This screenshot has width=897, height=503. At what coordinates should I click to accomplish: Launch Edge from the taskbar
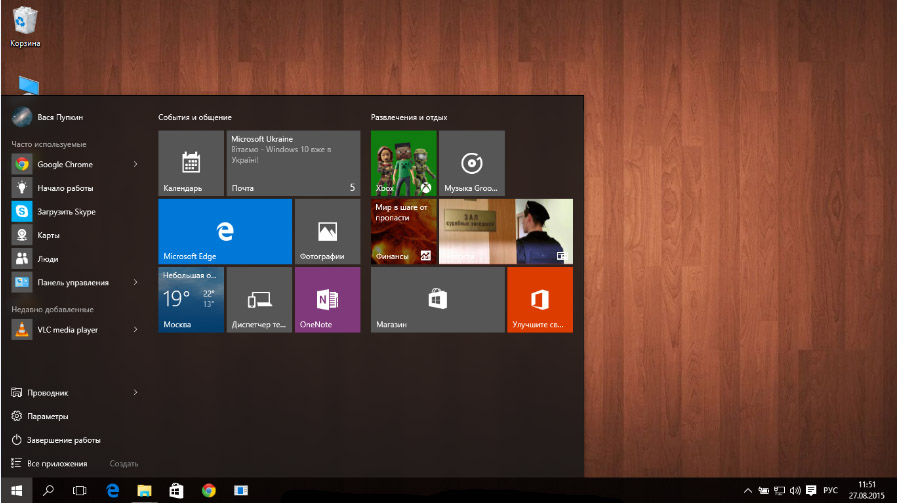113,490
